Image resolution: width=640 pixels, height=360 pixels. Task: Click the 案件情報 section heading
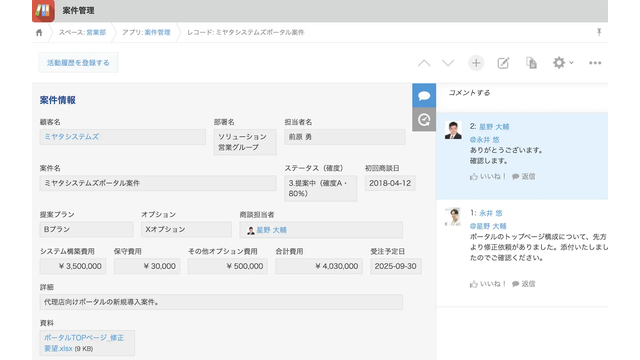pos(58,100)
